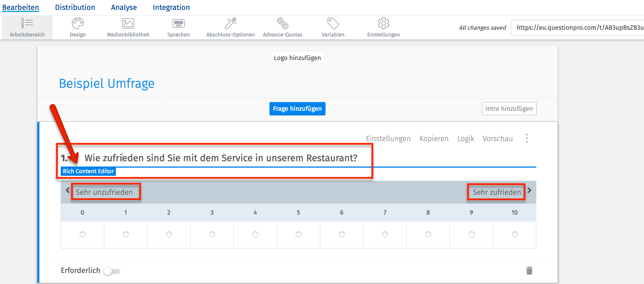Switch to the Distribution tab
644x284 pixels.
pyautogui.click(x=75, y=7)
